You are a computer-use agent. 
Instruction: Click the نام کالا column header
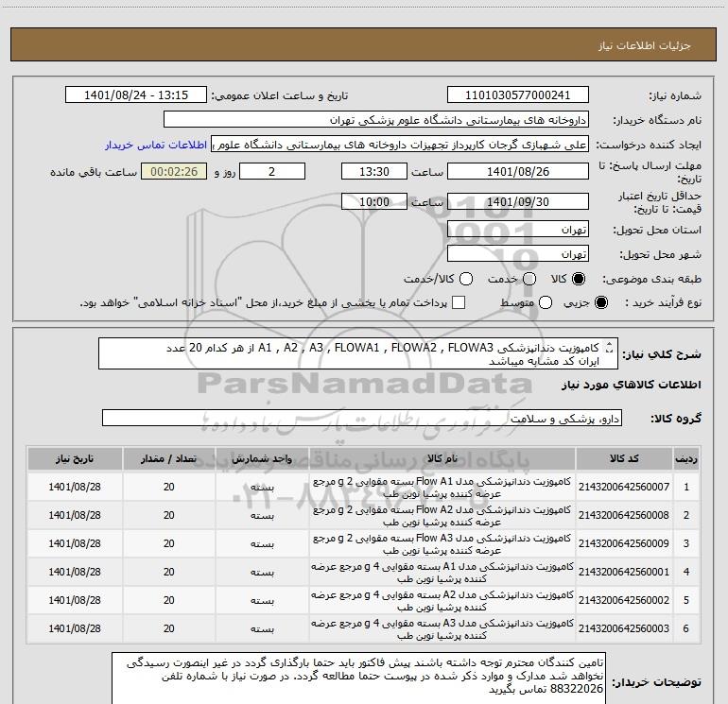coord(442,458)
